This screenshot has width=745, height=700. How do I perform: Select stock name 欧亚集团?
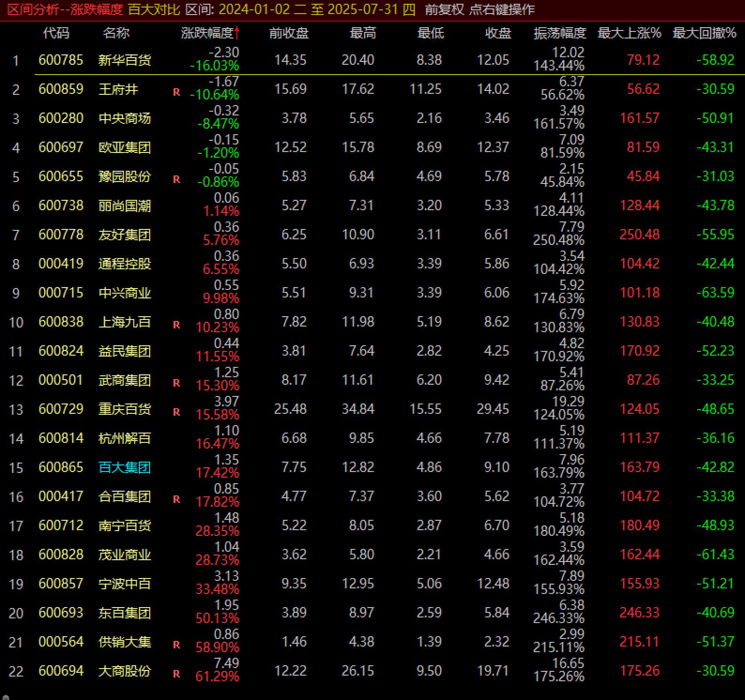125,147
